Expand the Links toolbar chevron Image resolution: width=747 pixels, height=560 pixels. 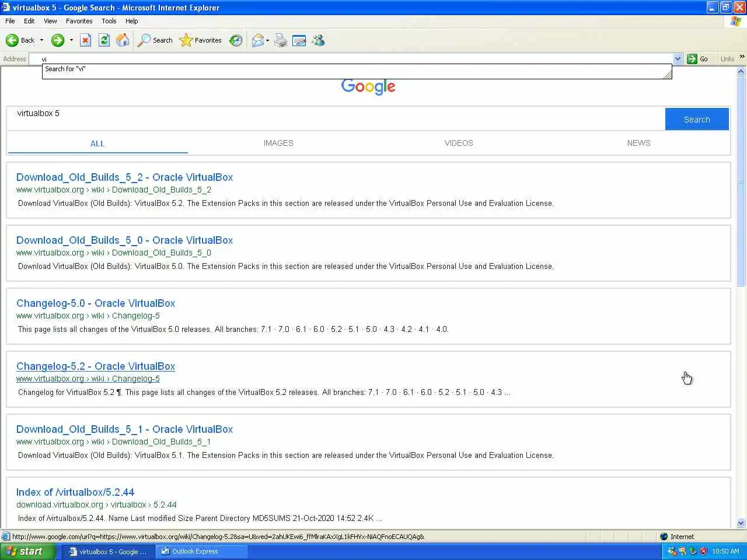click(x=742, y=57)
